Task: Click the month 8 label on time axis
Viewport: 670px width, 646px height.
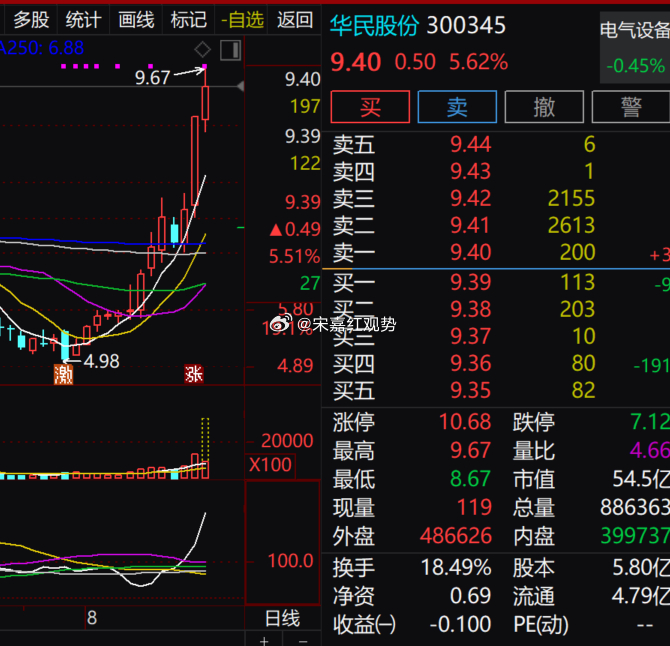Action: tap(92, 618)
